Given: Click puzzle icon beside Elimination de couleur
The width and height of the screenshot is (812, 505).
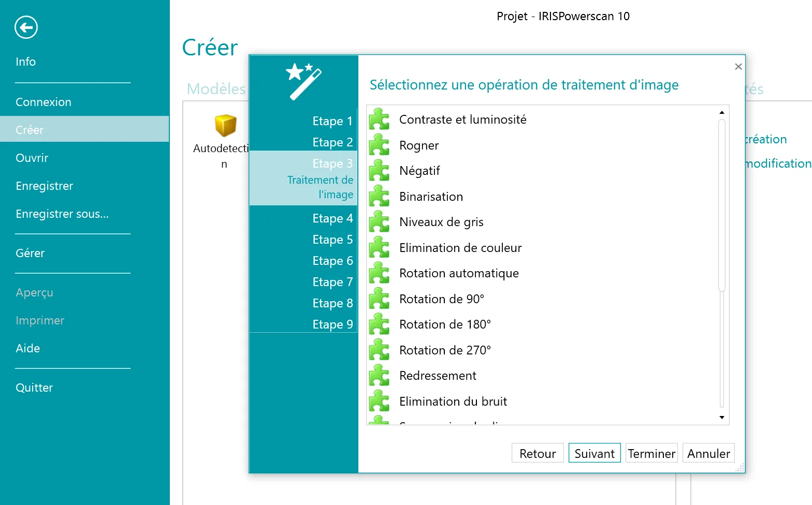Looking at the screenshot, I should click(379, 248).
